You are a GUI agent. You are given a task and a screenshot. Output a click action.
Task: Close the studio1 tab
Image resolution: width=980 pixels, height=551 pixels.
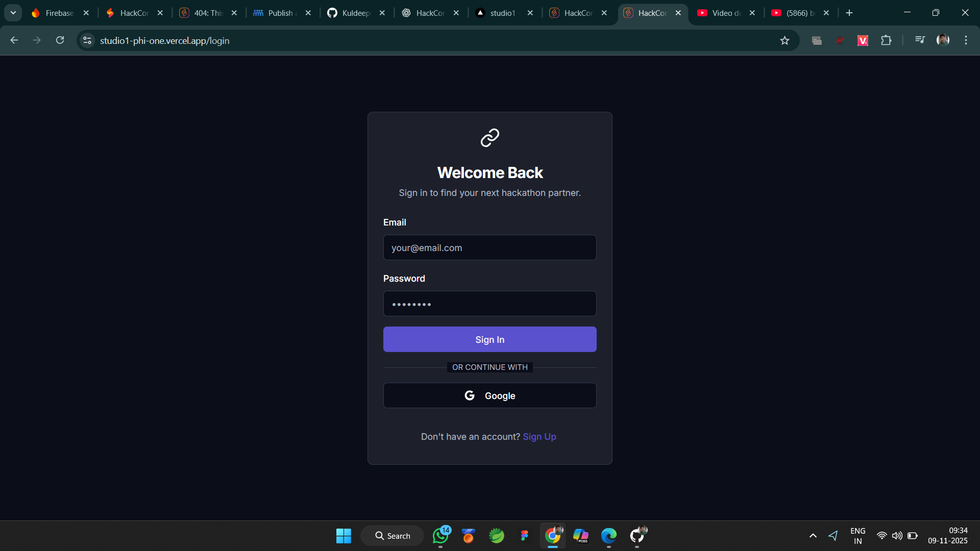[530, 13]
